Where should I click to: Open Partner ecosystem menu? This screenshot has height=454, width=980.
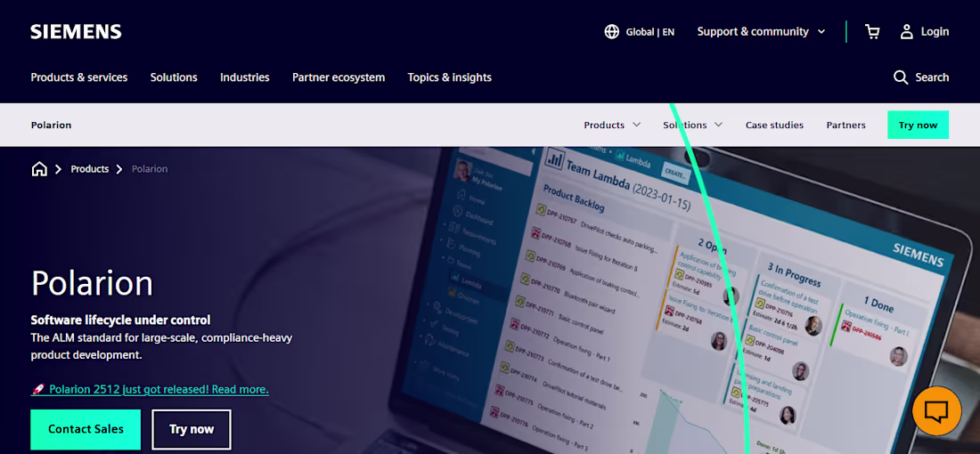point(339,77)
